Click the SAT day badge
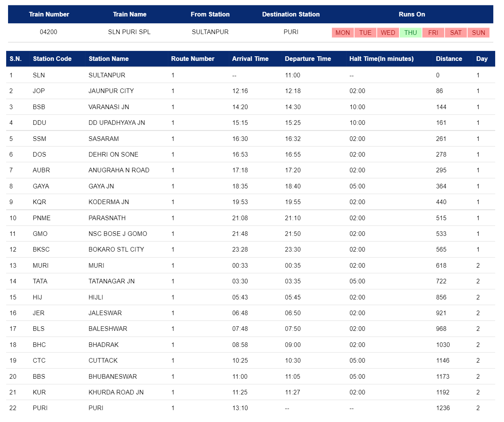Image resolution: width=504 pixels, height=422 pixels. tap(456, 33)
